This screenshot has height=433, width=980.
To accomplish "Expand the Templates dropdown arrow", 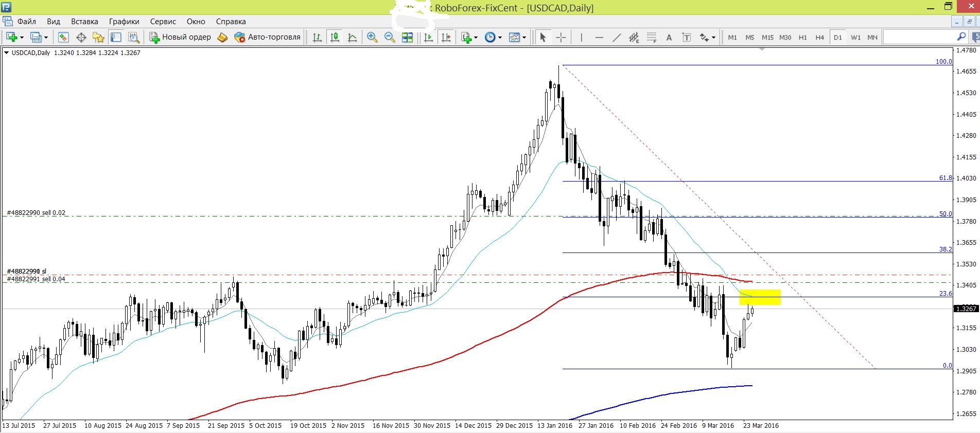I will [524, 38].
